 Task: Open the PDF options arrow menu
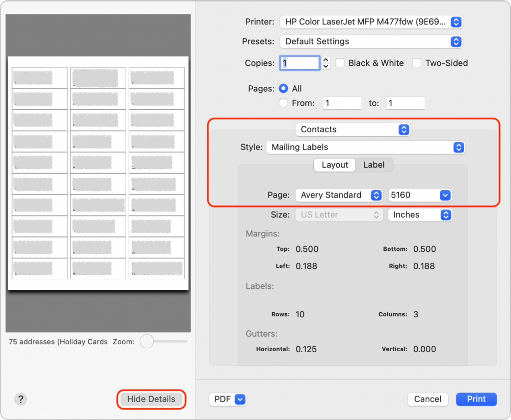[x=240, y=399]
